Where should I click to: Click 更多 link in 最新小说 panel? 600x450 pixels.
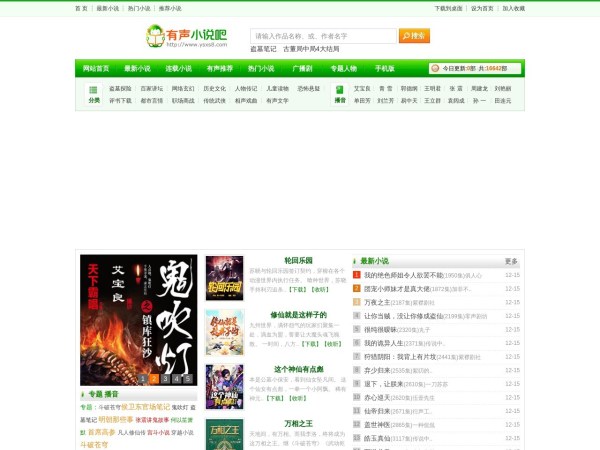[x=511, y=261]
